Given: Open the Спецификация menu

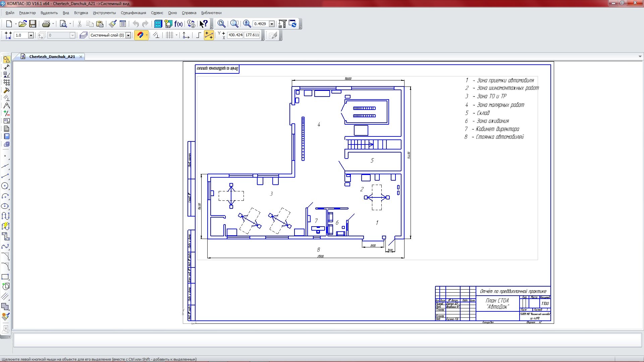Looking at the screenshot, I should point(133,13).
